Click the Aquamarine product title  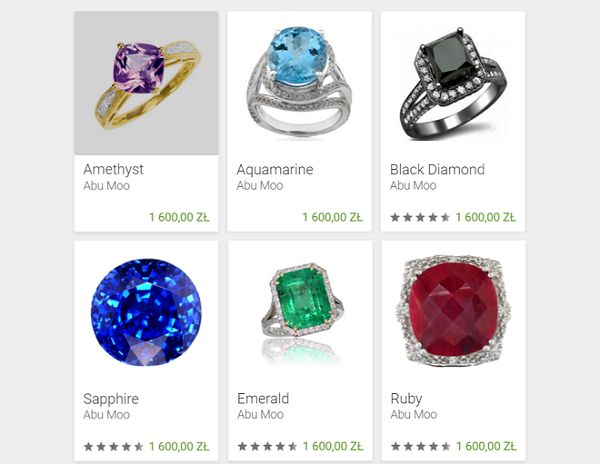[x=275, y=170]
